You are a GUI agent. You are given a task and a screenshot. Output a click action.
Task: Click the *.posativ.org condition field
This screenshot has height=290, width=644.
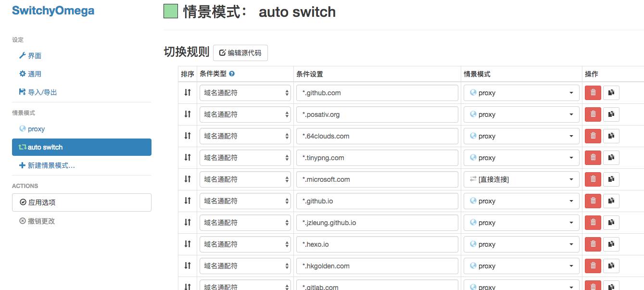(377, 114)
